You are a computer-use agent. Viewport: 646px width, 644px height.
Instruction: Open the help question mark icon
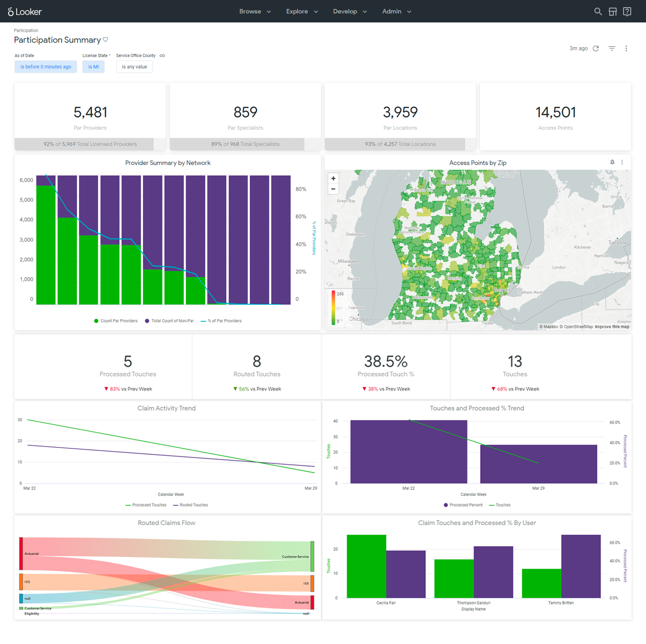(x=627, y=12)
